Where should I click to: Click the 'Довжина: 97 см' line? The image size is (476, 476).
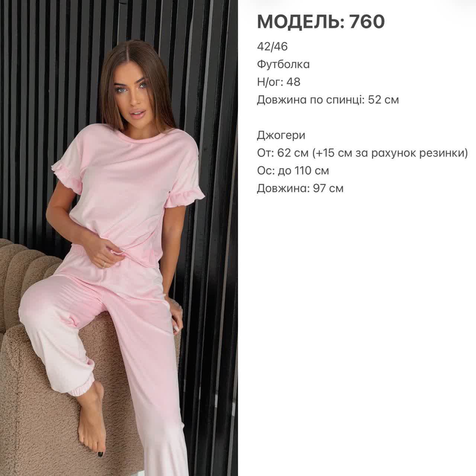click(300, 189)
